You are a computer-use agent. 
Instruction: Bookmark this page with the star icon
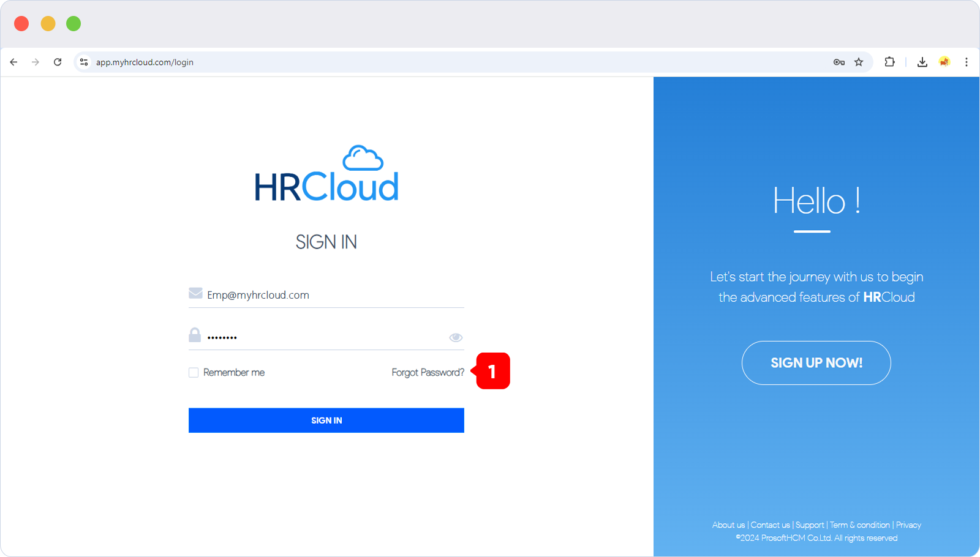859,62
